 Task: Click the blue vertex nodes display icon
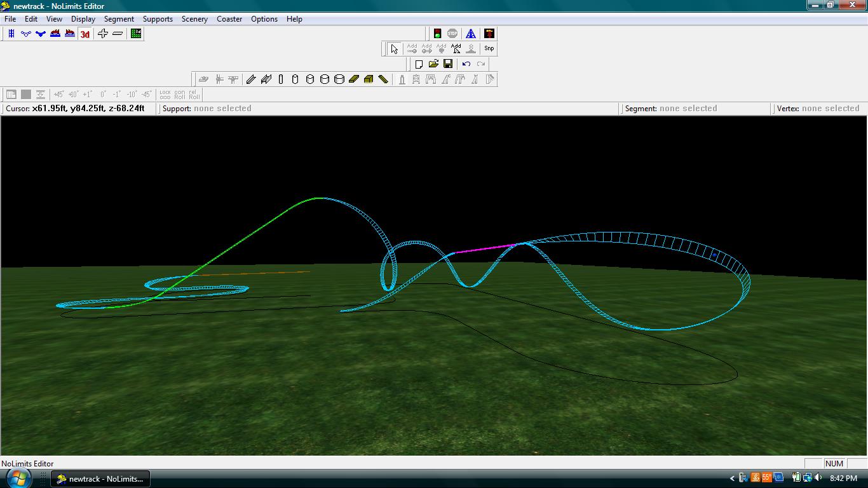tap(26, 34)
